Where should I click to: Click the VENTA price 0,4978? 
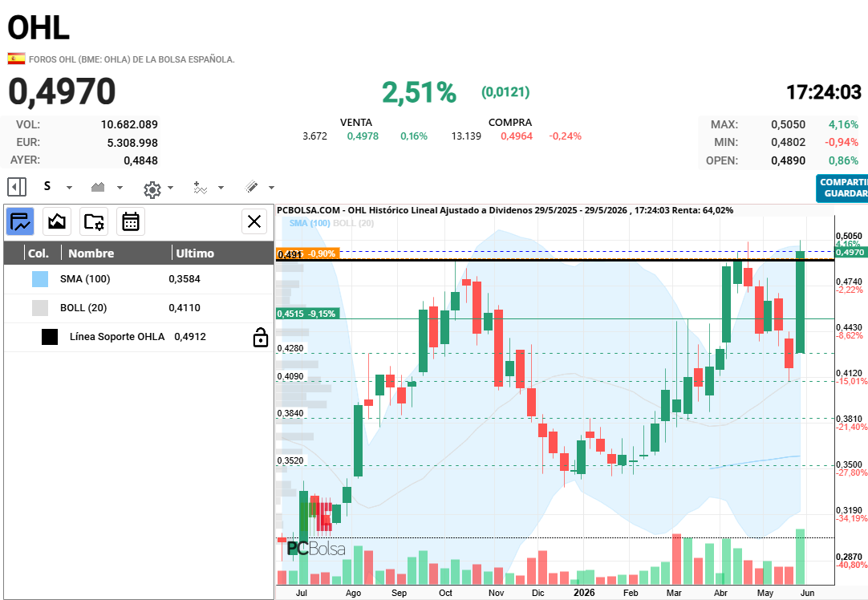click(363, 136)
